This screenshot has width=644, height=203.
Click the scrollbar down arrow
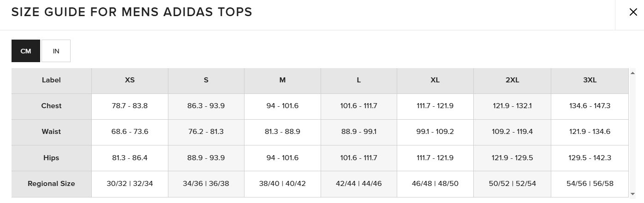click(632, 193)
